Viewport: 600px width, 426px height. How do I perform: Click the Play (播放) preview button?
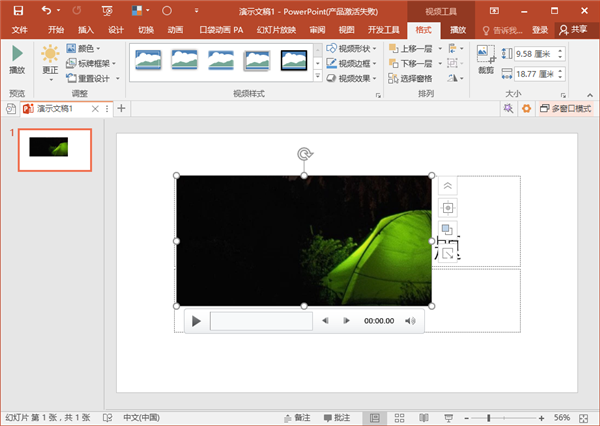17,59
